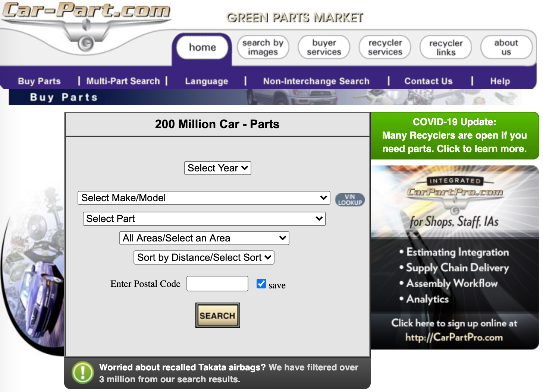Click the CarPartPro.com advertisement banner
The height and width of the screenshot is (392, 543).
click(455, 257)
